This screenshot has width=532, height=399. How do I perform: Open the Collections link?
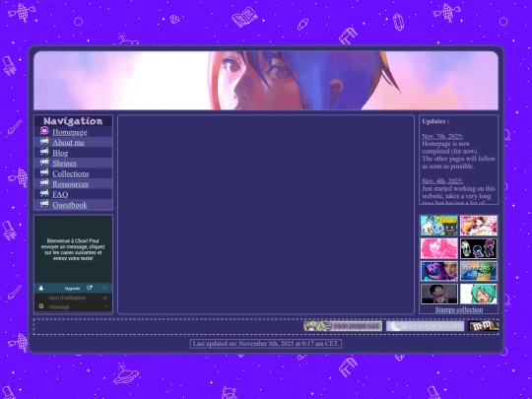(x=71, y=173)
